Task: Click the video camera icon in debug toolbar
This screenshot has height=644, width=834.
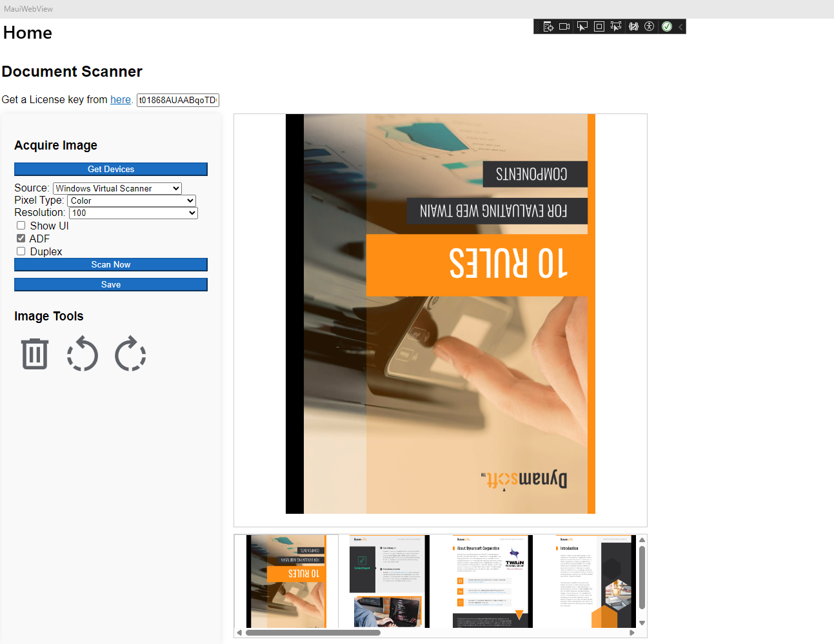Action: click(564, 26)
